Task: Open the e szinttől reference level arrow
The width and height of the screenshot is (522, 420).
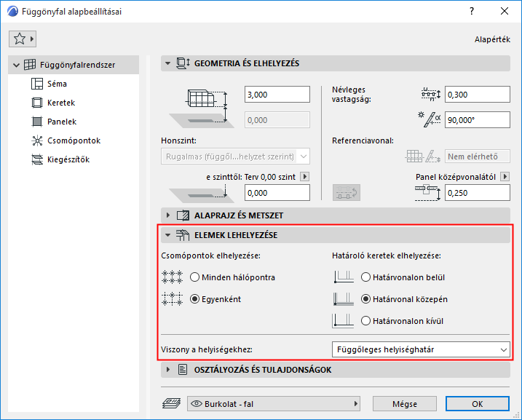Action: 304,176
